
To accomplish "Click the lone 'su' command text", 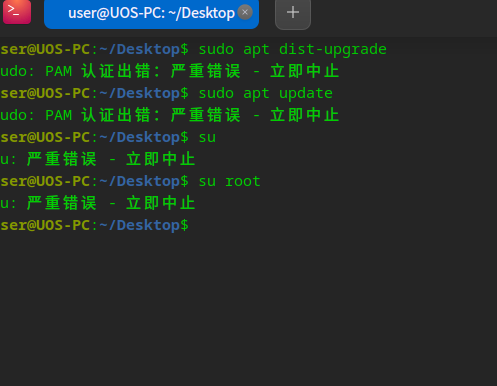I will coord(207,138).
